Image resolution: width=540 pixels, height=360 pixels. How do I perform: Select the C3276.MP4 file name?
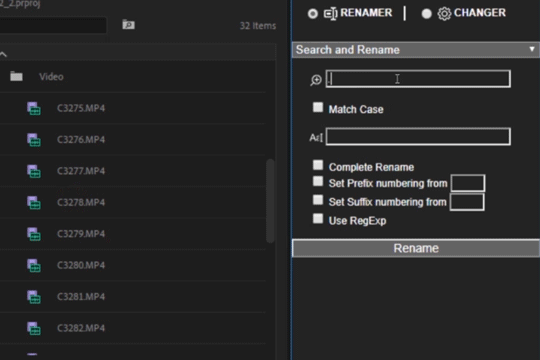81,140
